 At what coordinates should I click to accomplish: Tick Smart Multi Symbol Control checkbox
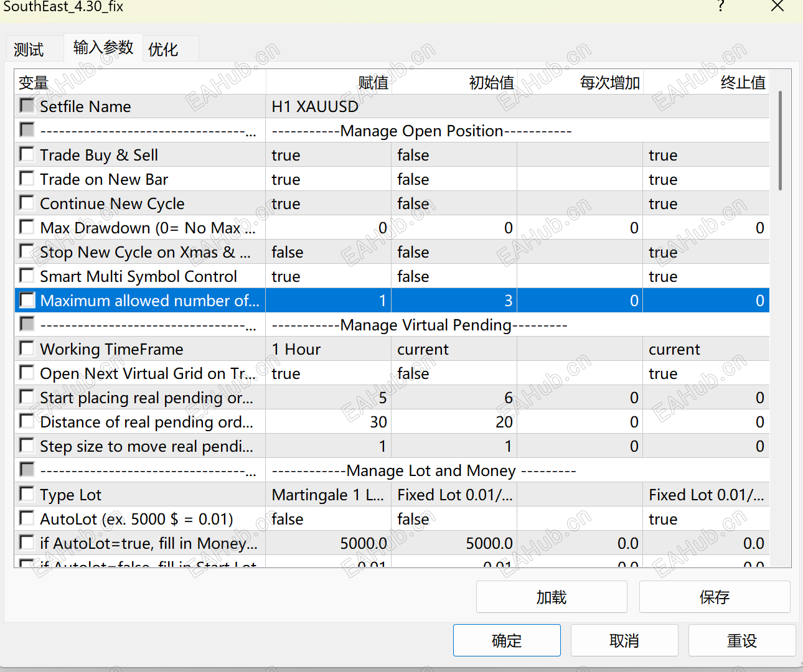click(x=27, y=275)
